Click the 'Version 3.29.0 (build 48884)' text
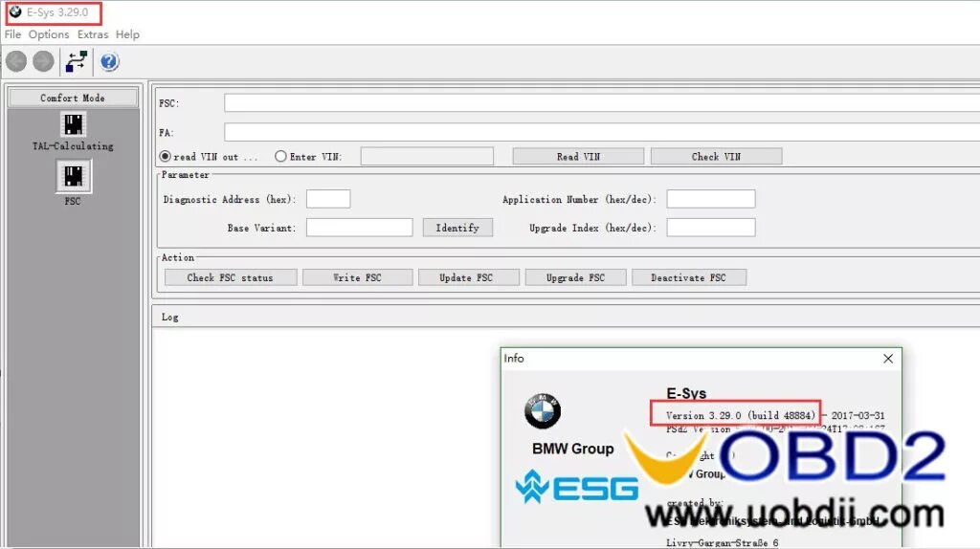 [741, 415]
